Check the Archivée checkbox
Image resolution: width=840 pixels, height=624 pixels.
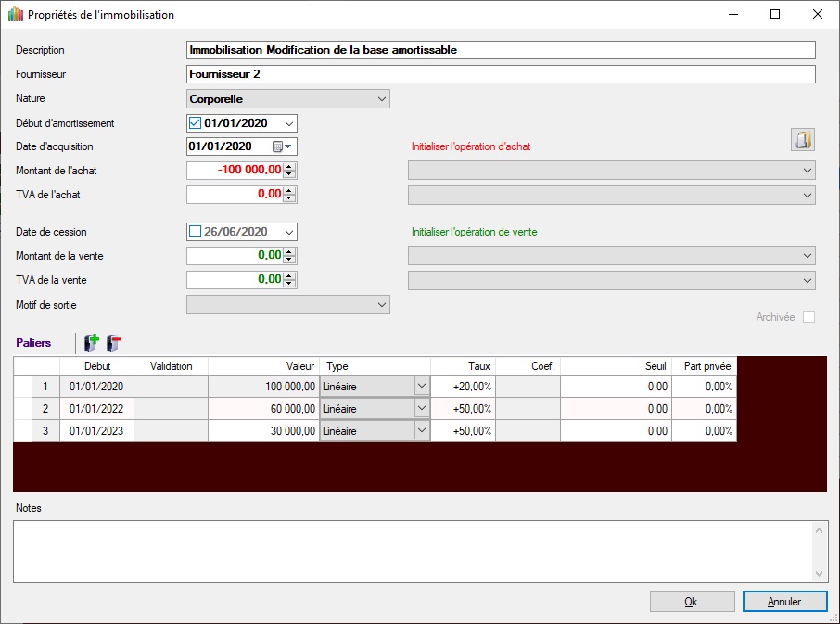pyautogui.click(x=808, y=316)
